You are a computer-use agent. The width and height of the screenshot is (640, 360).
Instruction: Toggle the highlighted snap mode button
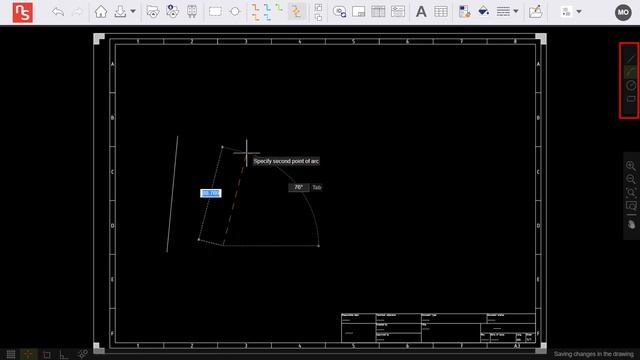coord(28,354)
